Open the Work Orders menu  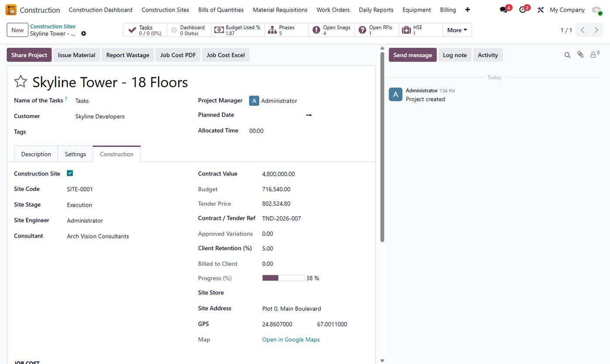click(x=333, y=10)
